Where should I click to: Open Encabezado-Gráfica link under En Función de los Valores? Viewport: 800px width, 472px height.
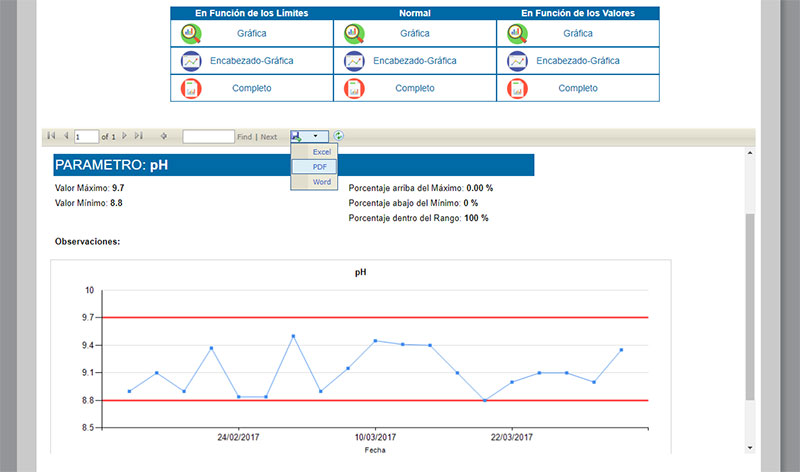[x=578, y=61]
